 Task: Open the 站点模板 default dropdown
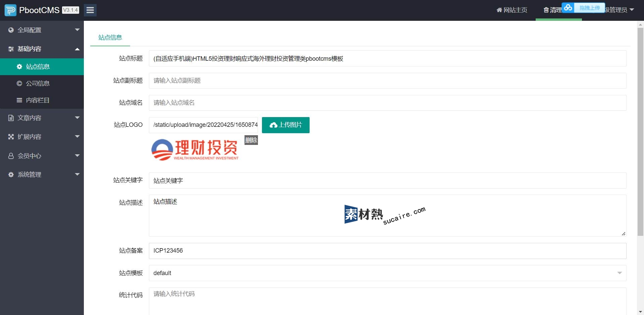tap(387, 273)
